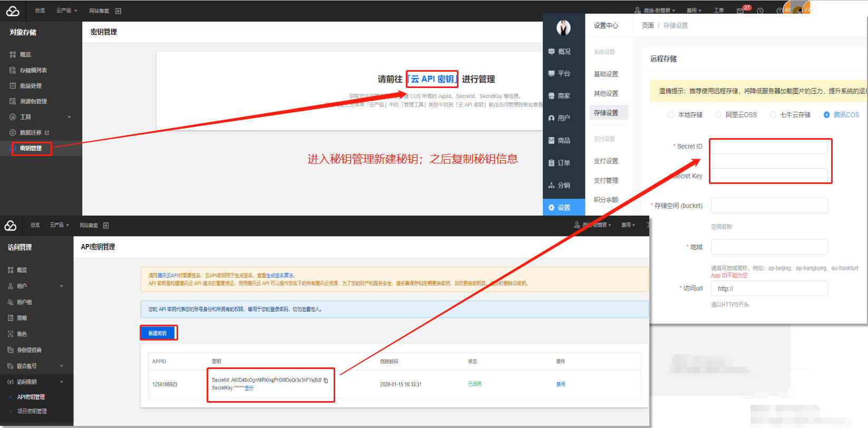Open 支付设置 in 设置中心 menu

[606, 161]
